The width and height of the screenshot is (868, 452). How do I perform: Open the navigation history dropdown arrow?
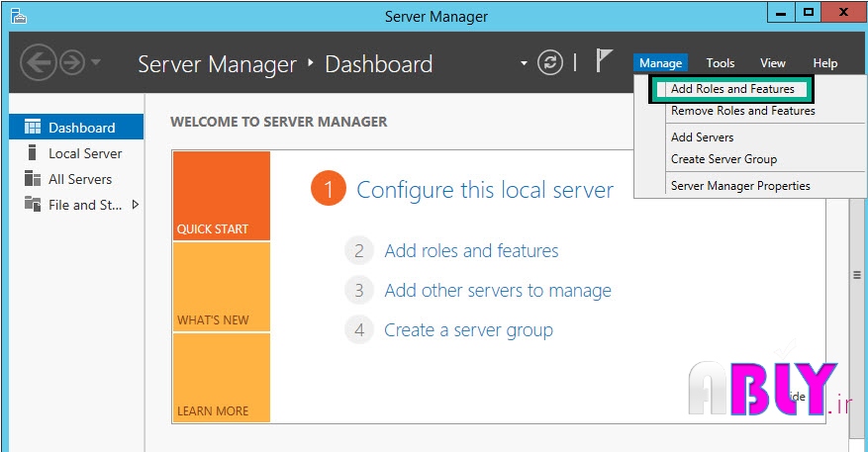pyautogui.click(x=96, y=62)
